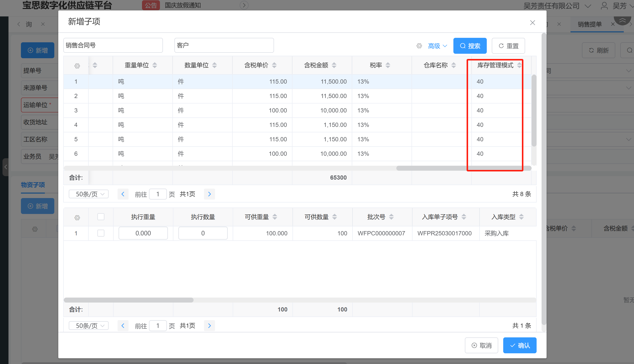
Task: Sort by 仓库名称 column
Action: (454, 65)
